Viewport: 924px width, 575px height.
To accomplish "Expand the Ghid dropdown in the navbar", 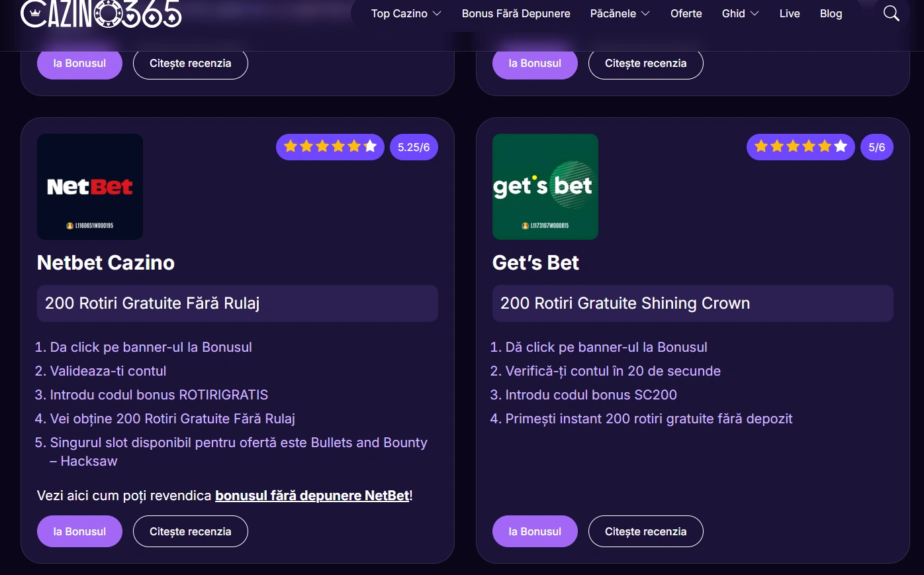I will [739, 13].
